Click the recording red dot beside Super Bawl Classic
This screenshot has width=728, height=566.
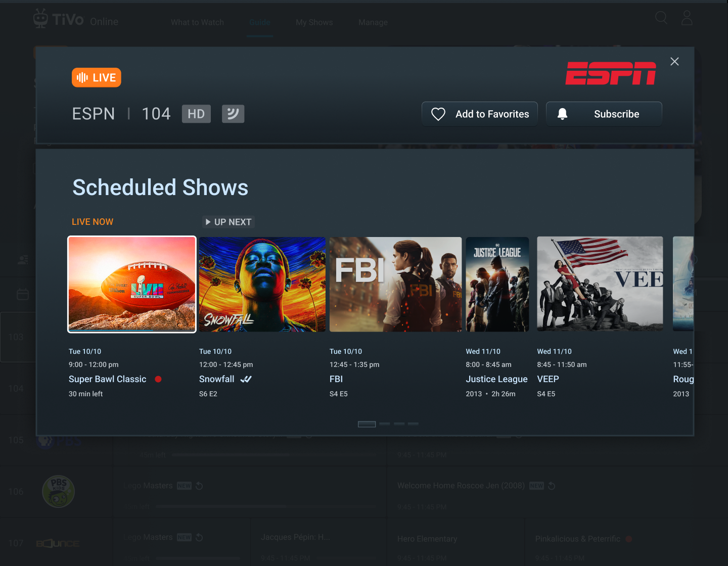pos(158,379)
